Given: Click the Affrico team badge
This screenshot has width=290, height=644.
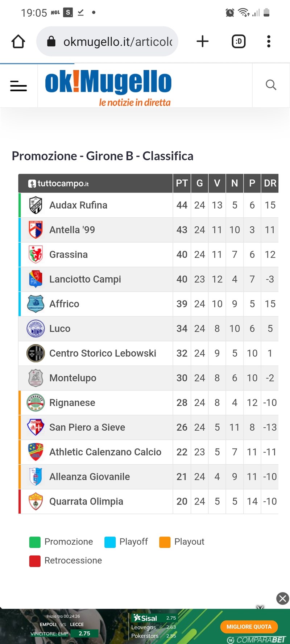Looking at the screenshot, I should 35,304.
